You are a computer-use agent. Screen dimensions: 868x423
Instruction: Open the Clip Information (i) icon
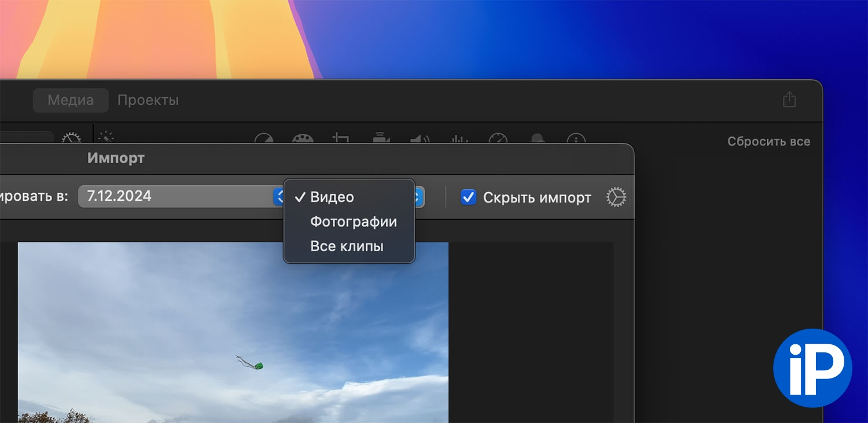(576, 139)
